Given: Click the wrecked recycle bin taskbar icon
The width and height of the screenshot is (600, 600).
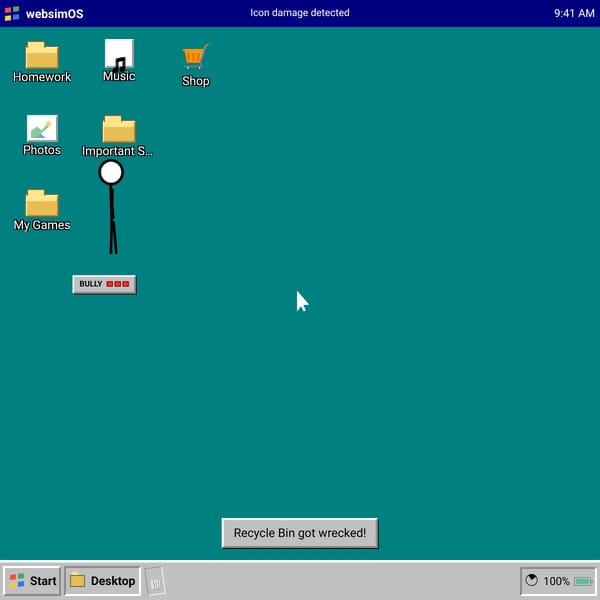Looking at the screenshot, I should click(x=155, y=581).
